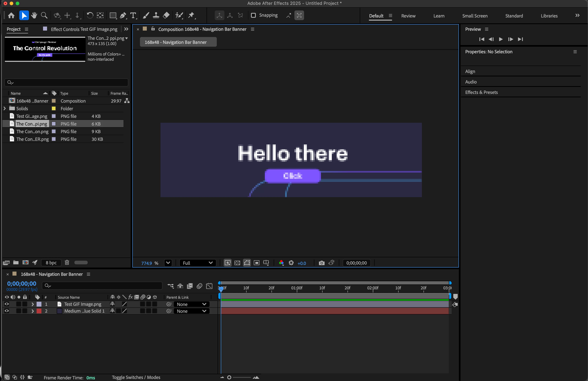Open the Effect Controls tab
The image size is (588, 381).
pyautogui.click(x=84, y=29)
